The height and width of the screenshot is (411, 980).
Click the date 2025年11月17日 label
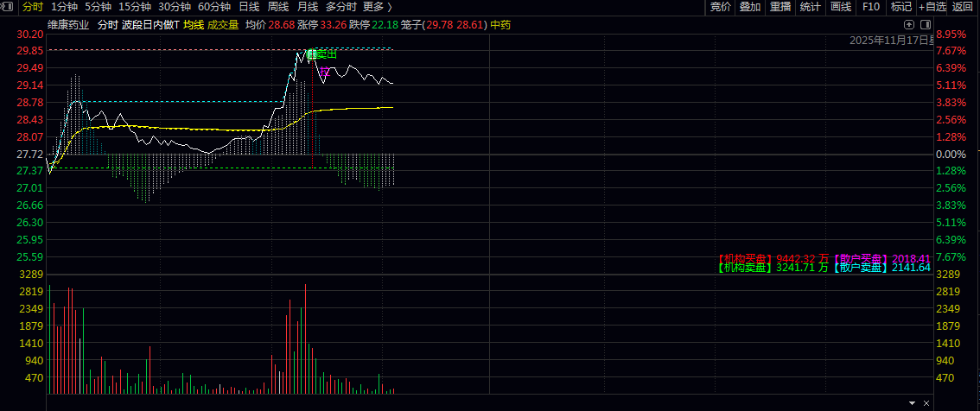(892, 40)
